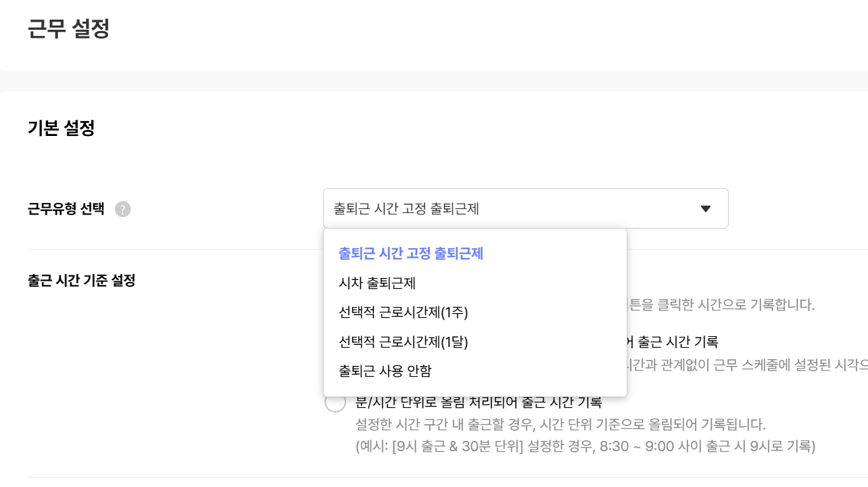Click the 근무유형 combo box showing 출퇴근 시간 고정 출퇴근제
The height and width of the screenshot is (487, 868).
(525, 208)
